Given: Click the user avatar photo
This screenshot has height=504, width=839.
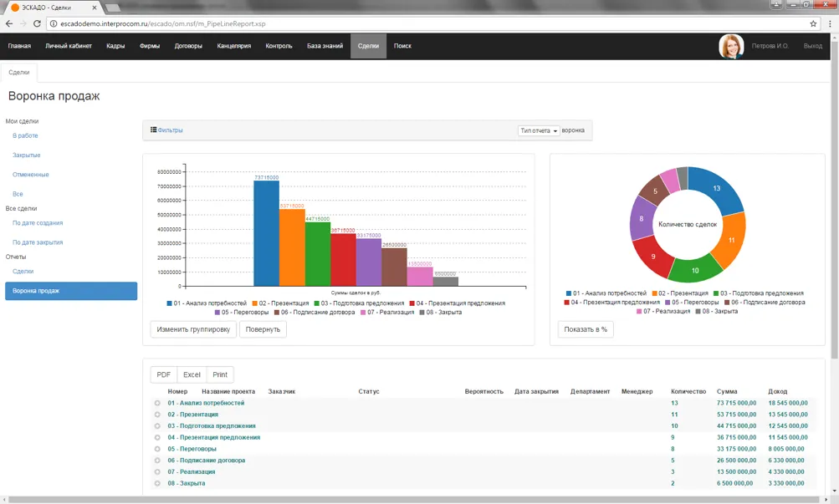Looking at the screenshot, I should point(731,46).
